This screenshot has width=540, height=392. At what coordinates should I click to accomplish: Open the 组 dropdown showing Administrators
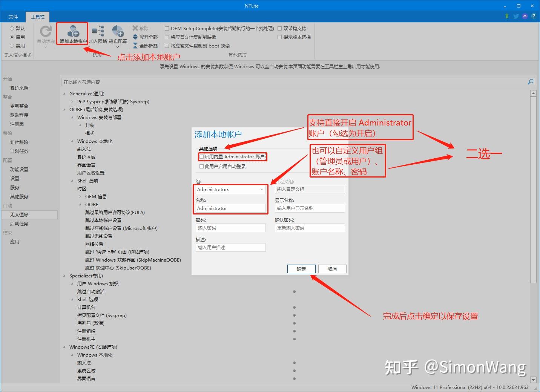click(x=262, y=190)
